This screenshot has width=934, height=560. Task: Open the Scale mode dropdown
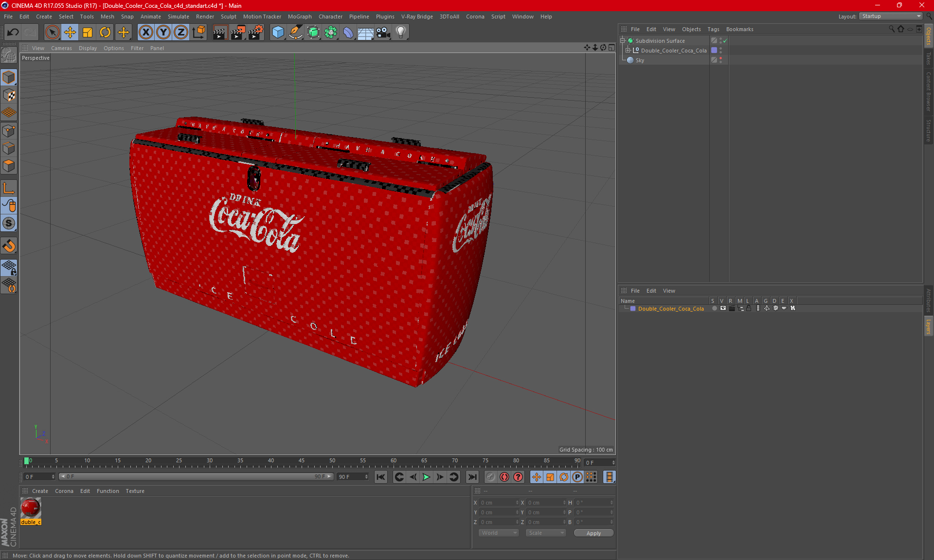coord(545,533)
